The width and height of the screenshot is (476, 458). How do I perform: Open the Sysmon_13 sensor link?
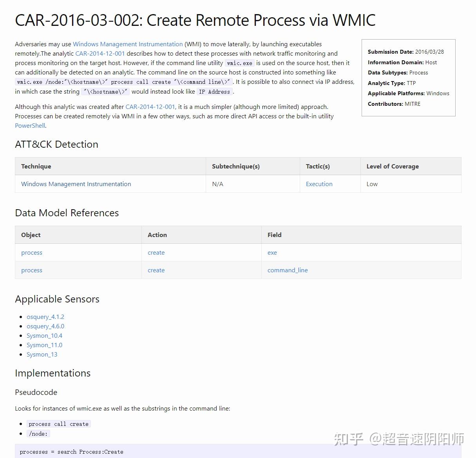click(x=42, y=355)
